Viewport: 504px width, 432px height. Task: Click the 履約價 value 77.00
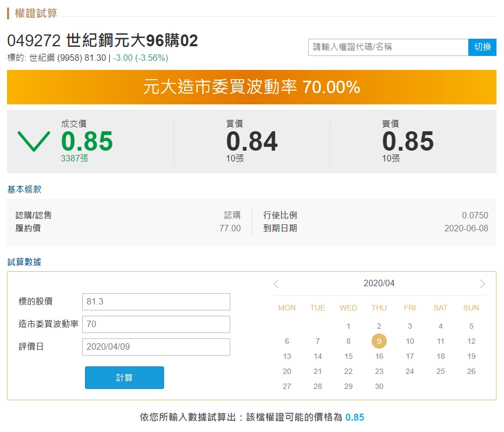pos(230,228)
